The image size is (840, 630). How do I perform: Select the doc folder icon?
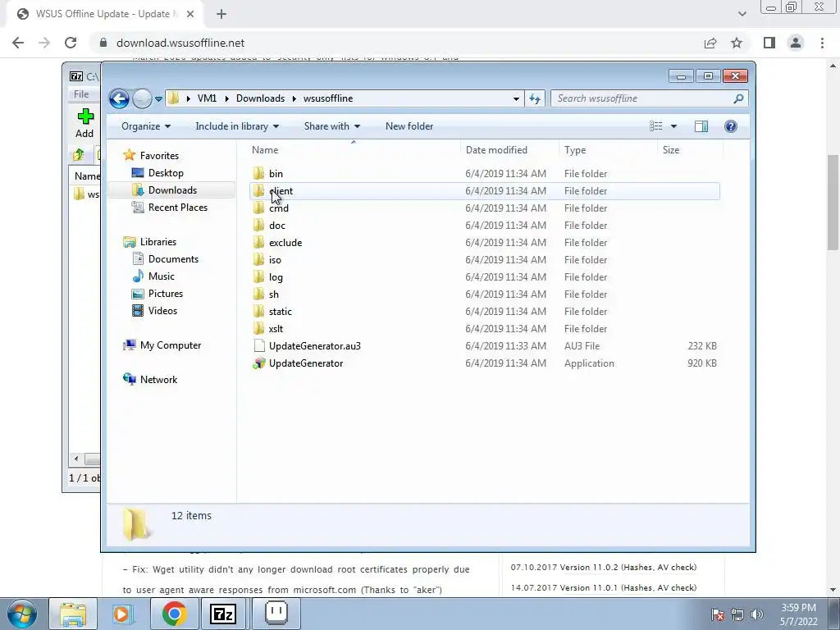[258, 226]
